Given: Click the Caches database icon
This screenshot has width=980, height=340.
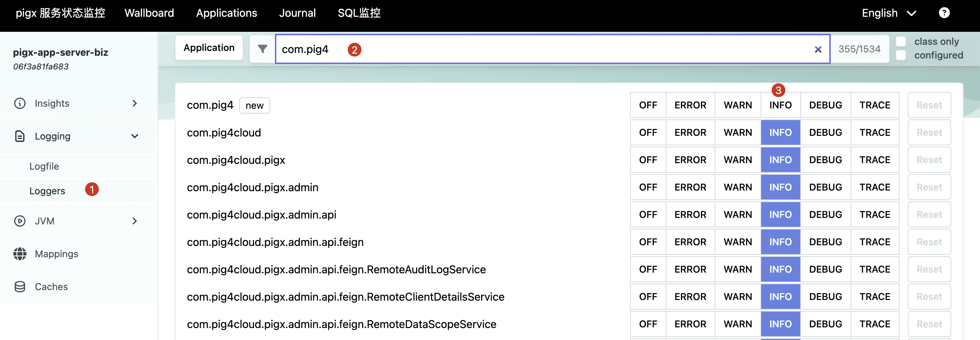Looking at the screenshot, I should pyautogui.click(x=20, y=287).
